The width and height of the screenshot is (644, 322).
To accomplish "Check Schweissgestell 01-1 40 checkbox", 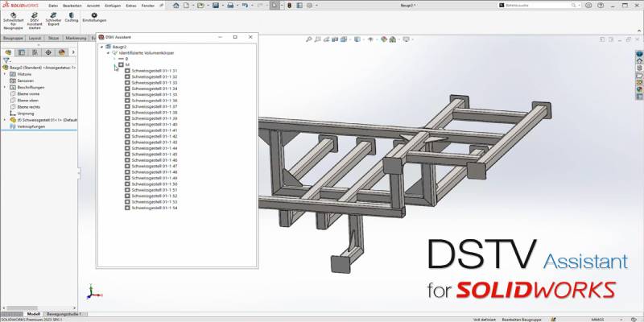I will pyautogui.click(x=127, y=124).
